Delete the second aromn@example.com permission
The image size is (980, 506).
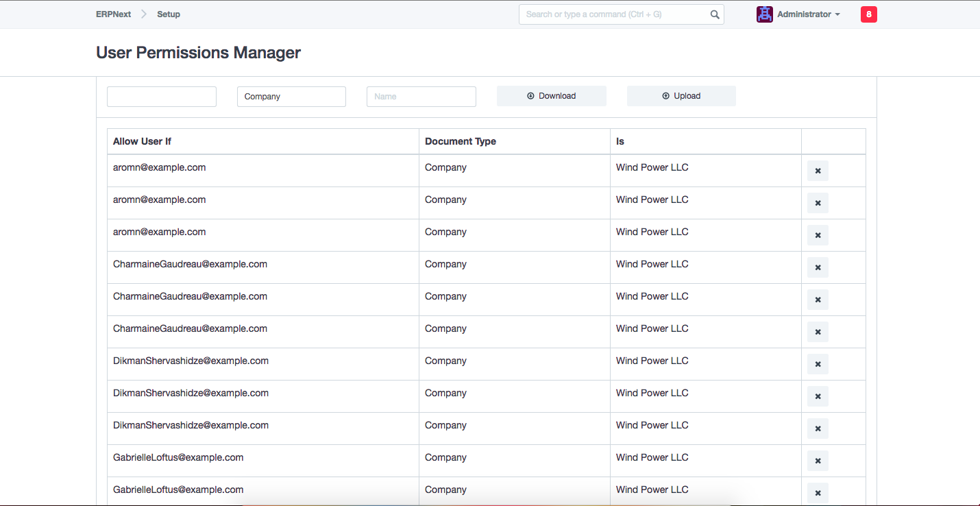(818, 203)
